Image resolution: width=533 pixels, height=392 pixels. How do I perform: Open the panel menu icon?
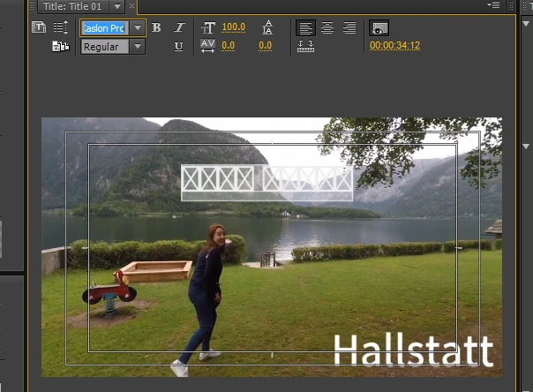[493, 4]
